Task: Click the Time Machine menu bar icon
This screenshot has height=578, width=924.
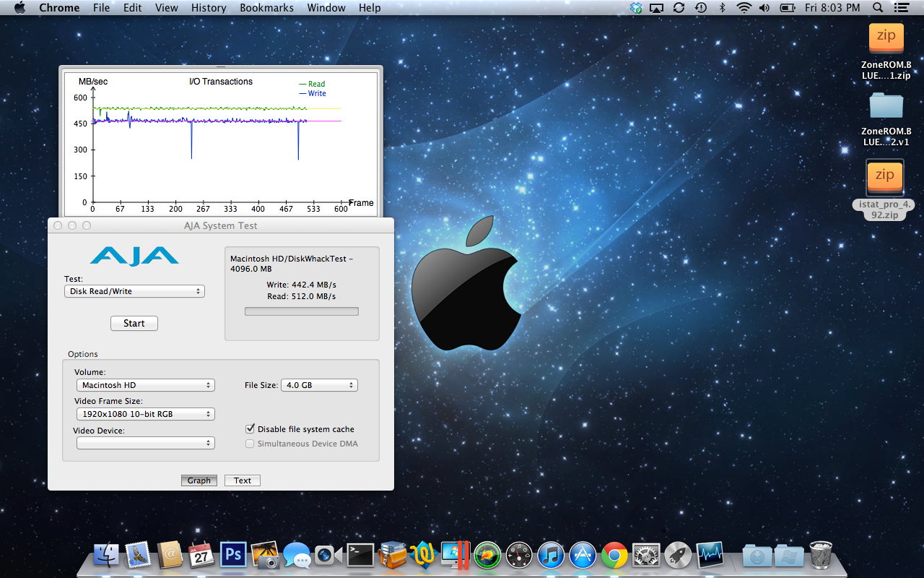Action: pos(700,8)
